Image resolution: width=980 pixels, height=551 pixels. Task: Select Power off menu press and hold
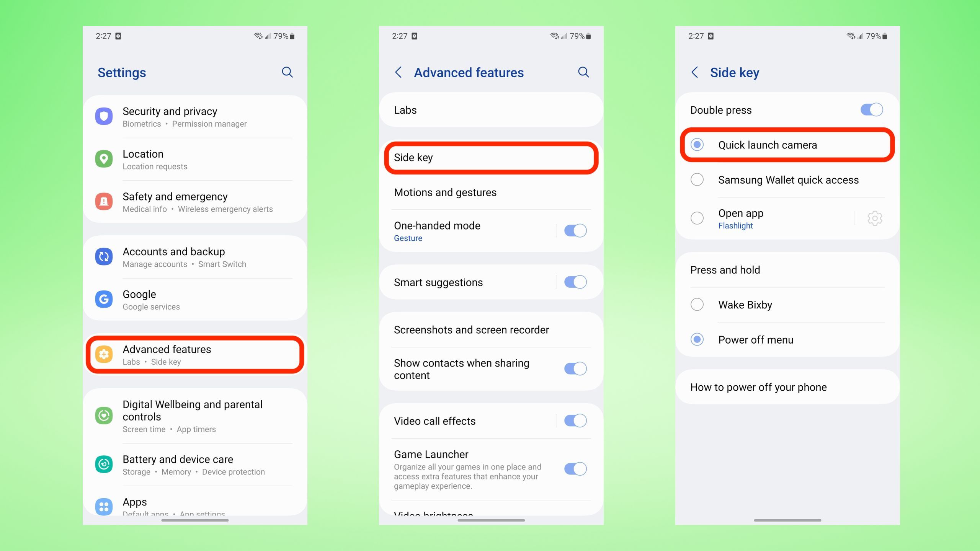click(x=699, y=340)
